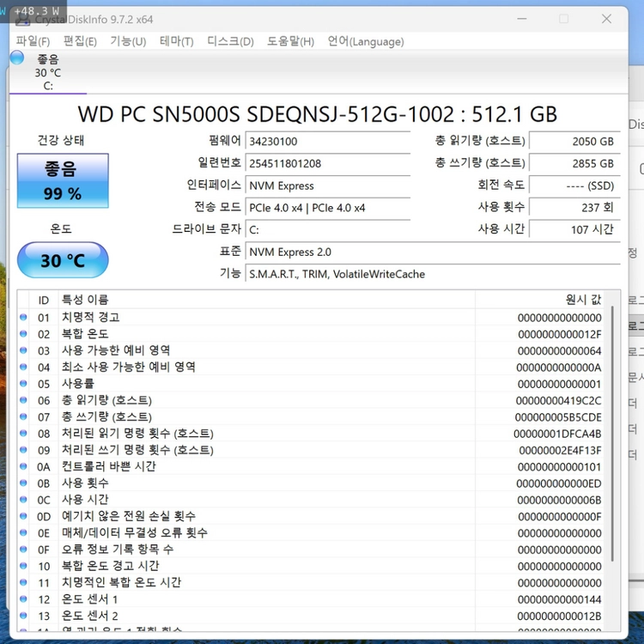The image size is (644, 644).
Task: Click status dot of row 01 치명적 경고
Action: pyautogui.click(x=23, y=317)
